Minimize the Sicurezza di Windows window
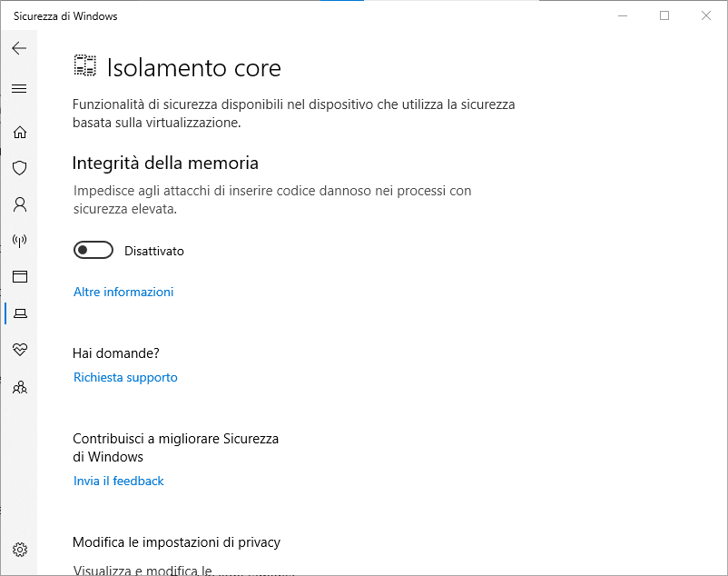 point(624,15)
